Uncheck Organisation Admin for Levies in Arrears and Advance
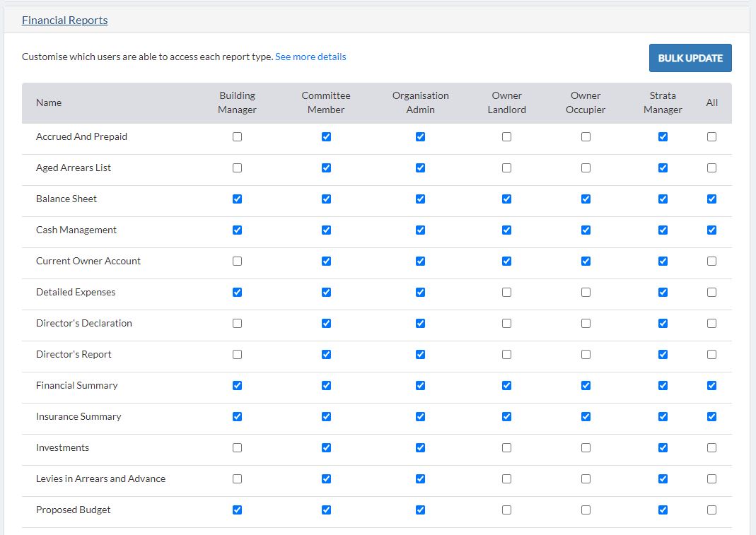 click(420, 478)
